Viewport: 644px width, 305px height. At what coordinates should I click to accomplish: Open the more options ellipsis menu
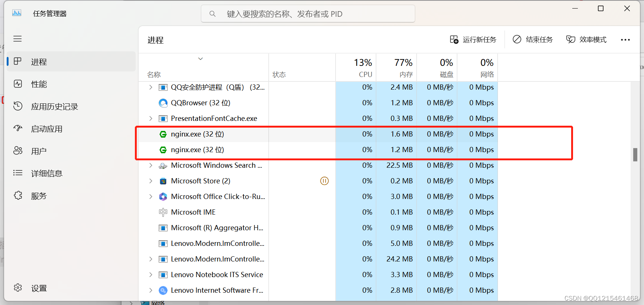pos(625,40)
